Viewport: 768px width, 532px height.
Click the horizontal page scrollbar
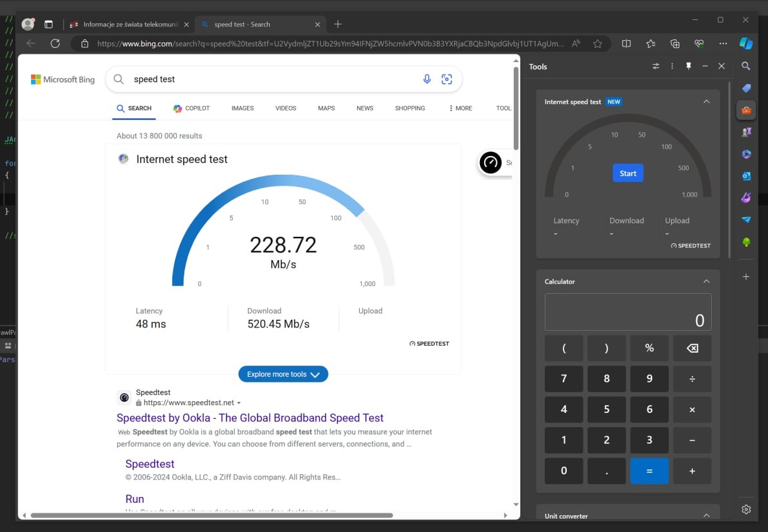click(212, 515)
